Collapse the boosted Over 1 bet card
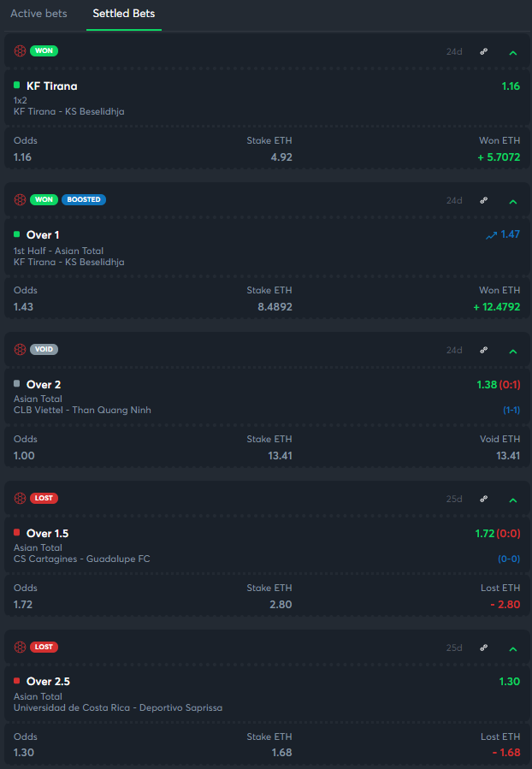Screen dimensions: 532x769 click(512, 201)
